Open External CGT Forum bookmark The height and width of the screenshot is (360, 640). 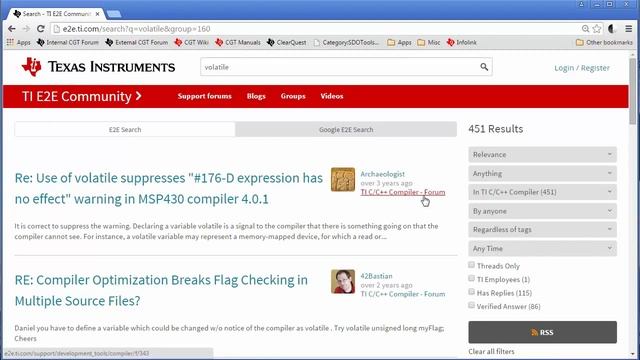coord(137,42)
